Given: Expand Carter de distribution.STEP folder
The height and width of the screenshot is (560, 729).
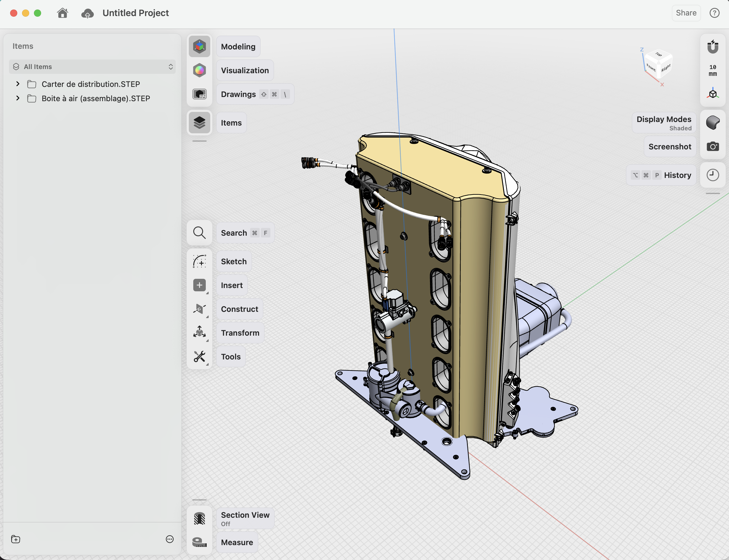Looking at the screenshot, I should coord(18,84).
